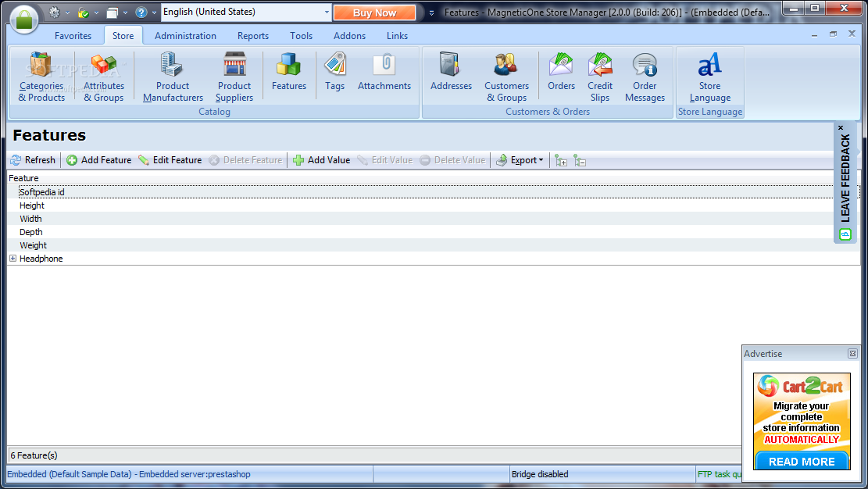Viewport: 868px width, 489px height.
Task: Select the Height feature row
Action: 434,205
